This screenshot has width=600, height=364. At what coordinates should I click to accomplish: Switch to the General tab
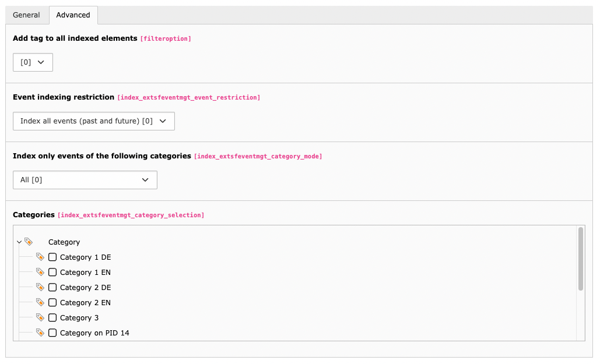(26, 15)
